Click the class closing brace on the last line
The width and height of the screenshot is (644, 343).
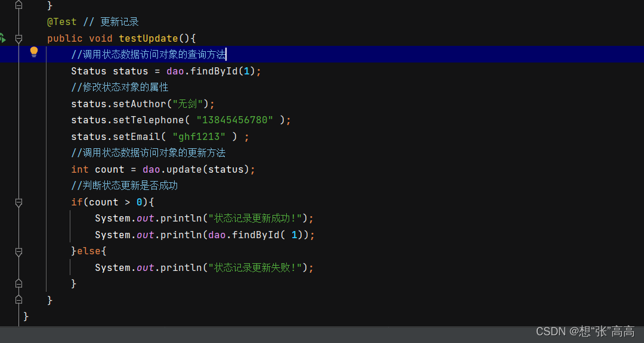(26, 316)
